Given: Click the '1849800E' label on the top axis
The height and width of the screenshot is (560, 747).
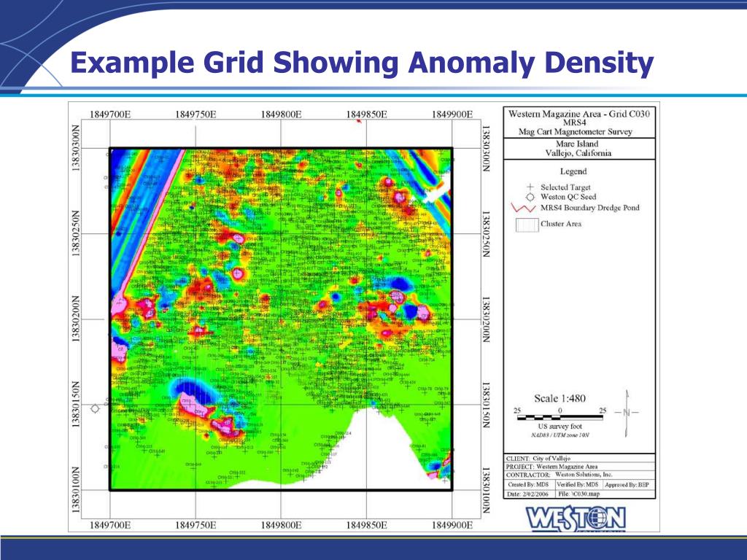Looking at the screenshot, I should (281, 114).
